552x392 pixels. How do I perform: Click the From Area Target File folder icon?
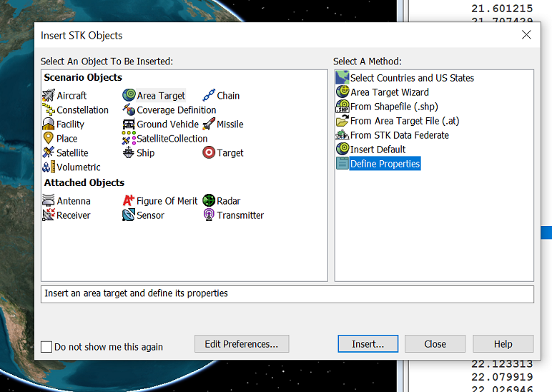(x=342, y=120)
